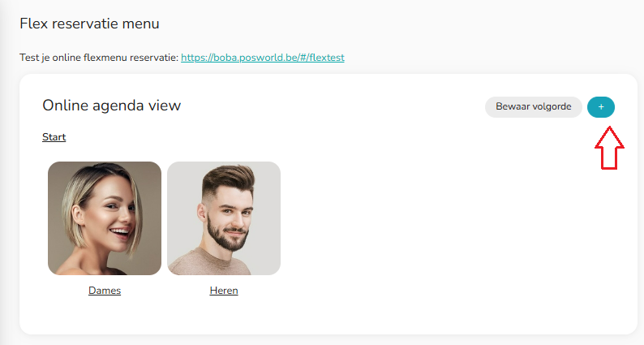Go to the Start breadcrumb link

point(54,137)
